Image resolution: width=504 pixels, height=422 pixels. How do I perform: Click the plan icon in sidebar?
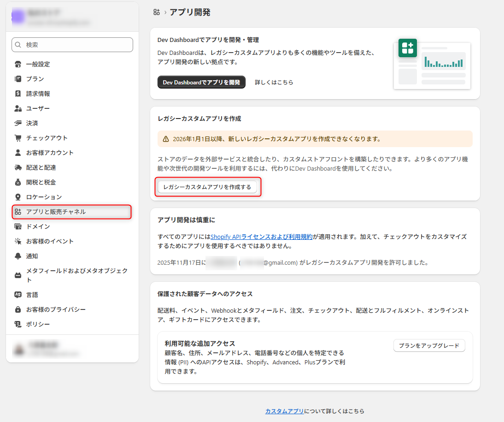pyautogui.click(x=18, y=79)
